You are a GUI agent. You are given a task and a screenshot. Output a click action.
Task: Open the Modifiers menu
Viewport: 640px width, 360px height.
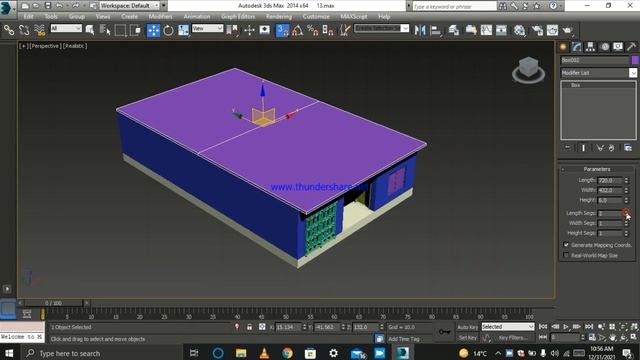160,16
